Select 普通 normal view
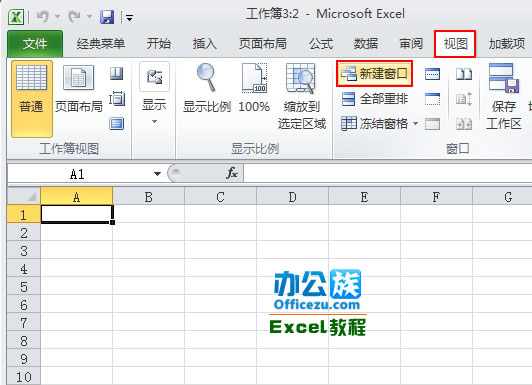This screenshot has height=385, width=532. coord(32,99)
